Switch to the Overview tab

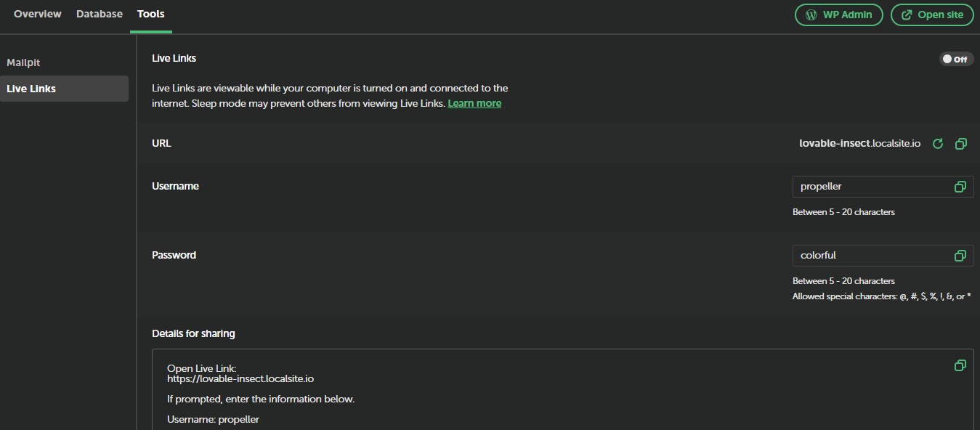[x=38, y=14]
